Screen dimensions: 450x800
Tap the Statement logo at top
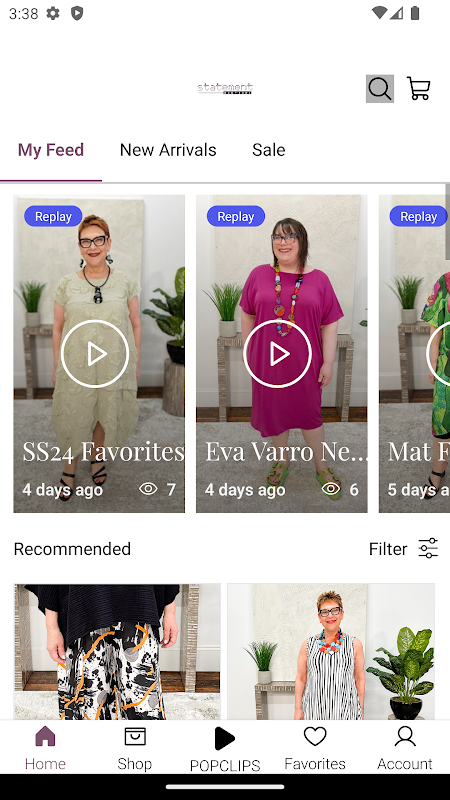(x=225, y=88)
